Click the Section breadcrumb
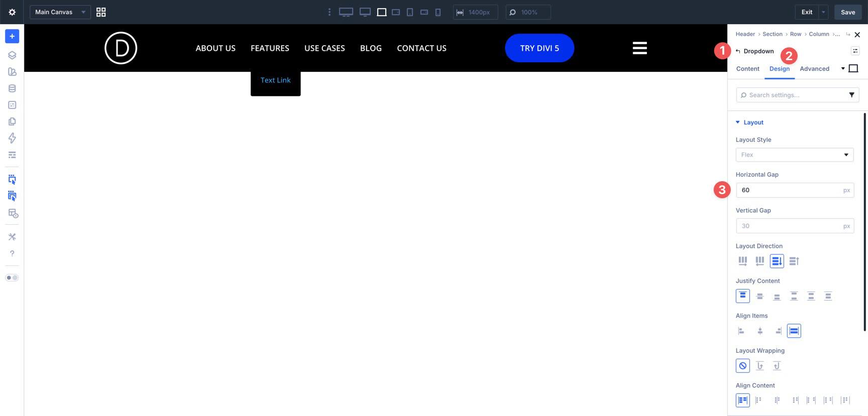Screen dimensions: 868x416 pyautogui.click(x=773, y=34)
